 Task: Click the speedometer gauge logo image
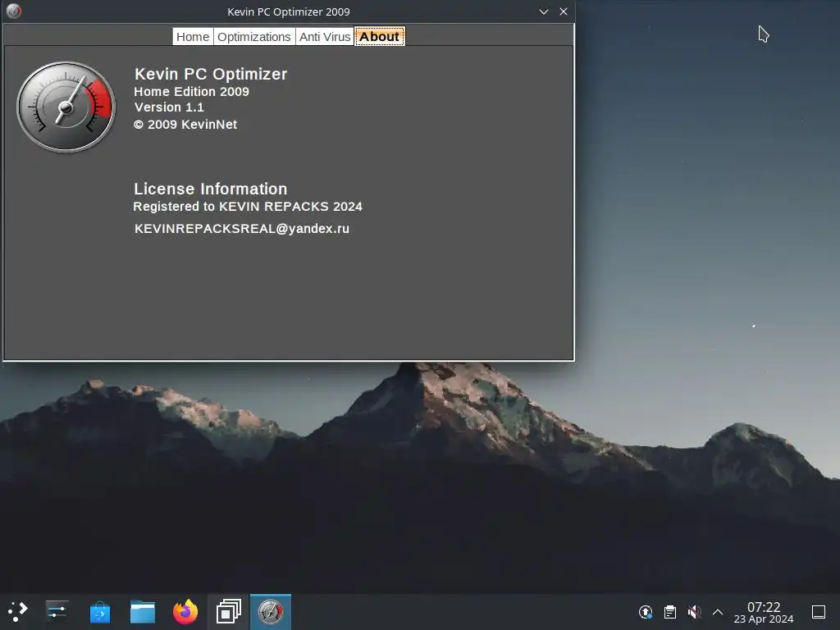coord(66,107)
